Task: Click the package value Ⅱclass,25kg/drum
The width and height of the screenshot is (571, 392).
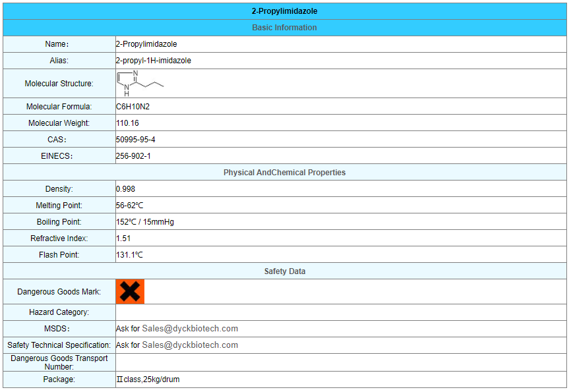Action: point(148,379)
